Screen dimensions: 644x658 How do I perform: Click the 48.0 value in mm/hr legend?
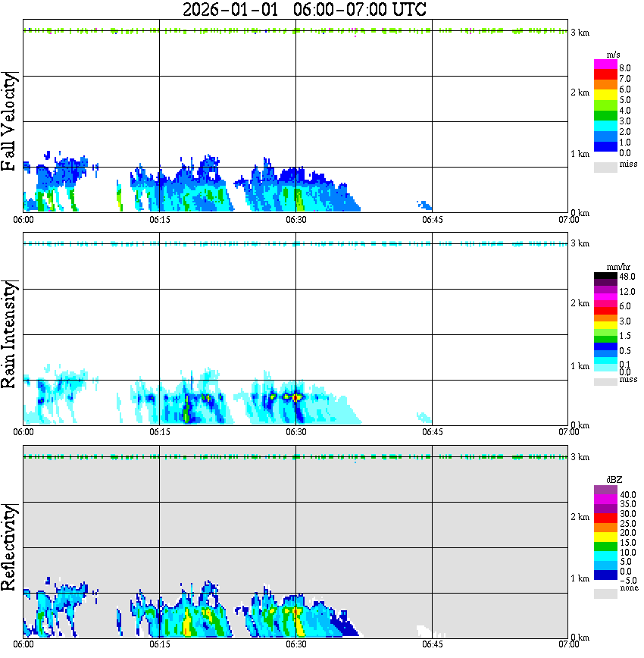627,277
